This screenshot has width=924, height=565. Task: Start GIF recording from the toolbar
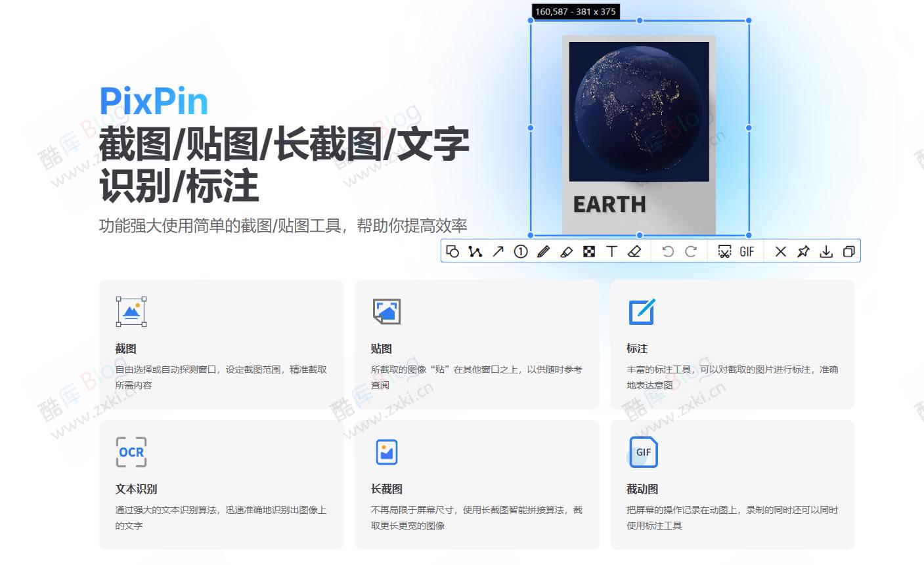747,251
